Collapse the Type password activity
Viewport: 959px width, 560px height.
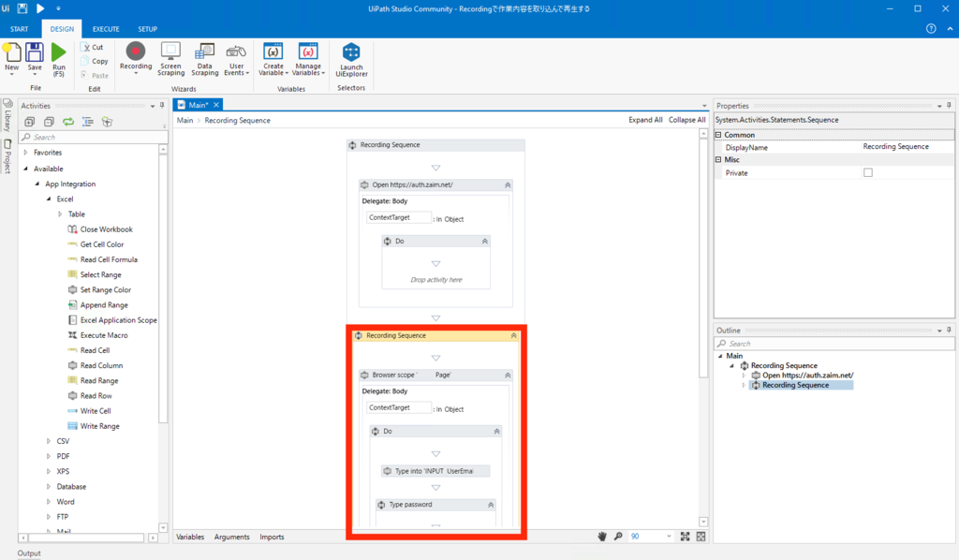(x=491, y=505)
